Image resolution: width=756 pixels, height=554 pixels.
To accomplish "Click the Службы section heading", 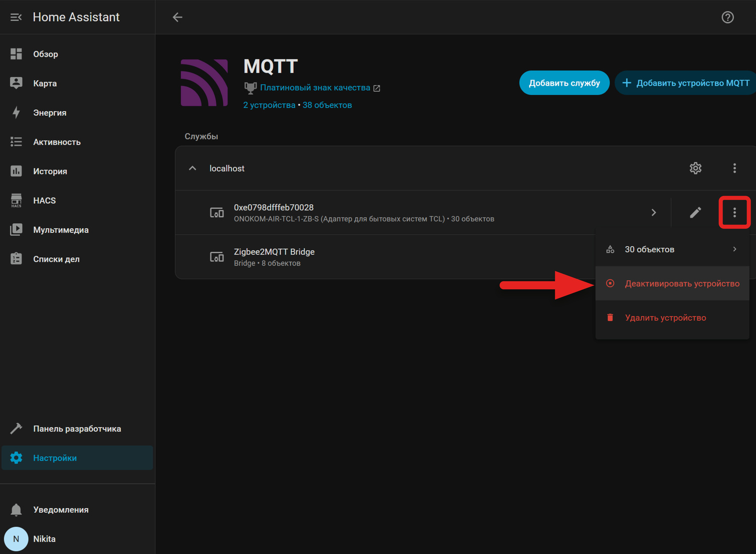I will pyautogui.click(x=201, y=136).
